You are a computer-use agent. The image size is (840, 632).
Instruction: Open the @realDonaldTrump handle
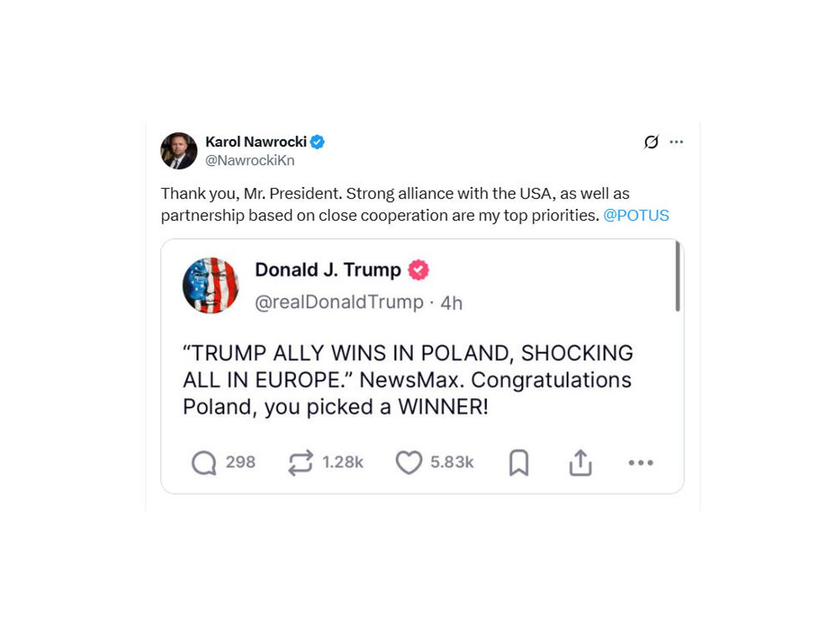point(339,302)
